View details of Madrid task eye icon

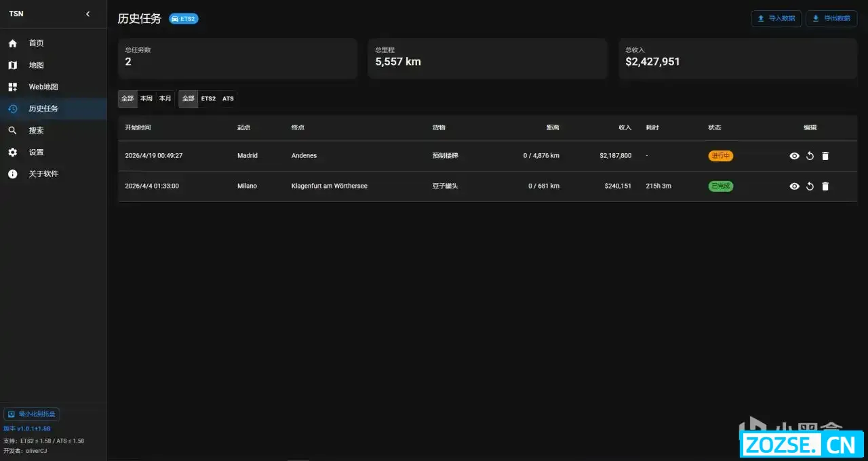pos(795,156)
